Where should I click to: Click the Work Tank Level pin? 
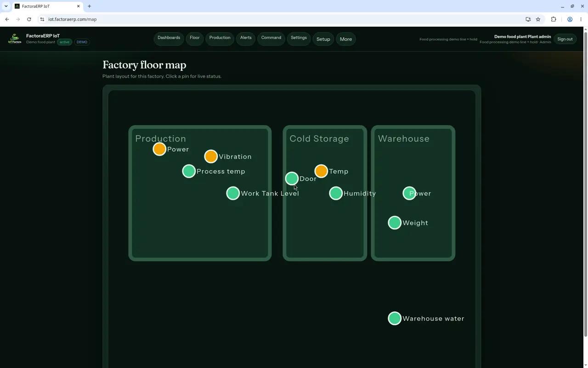pos(233,193)
